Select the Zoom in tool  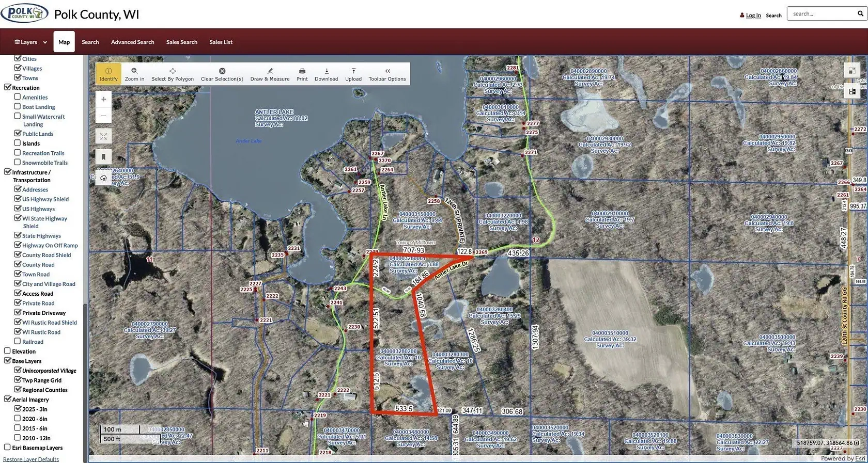(134, 74)
